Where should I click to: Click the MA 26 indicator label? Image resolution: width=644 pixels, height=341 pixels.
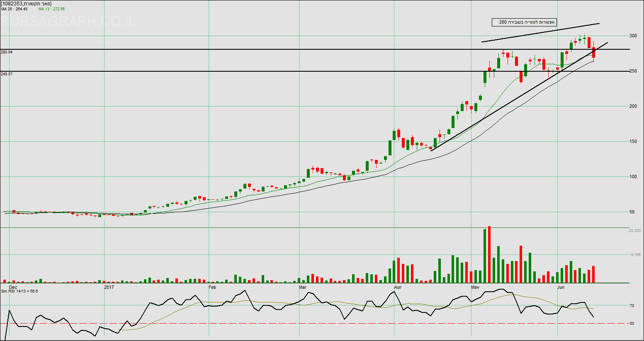pos(14,9)
